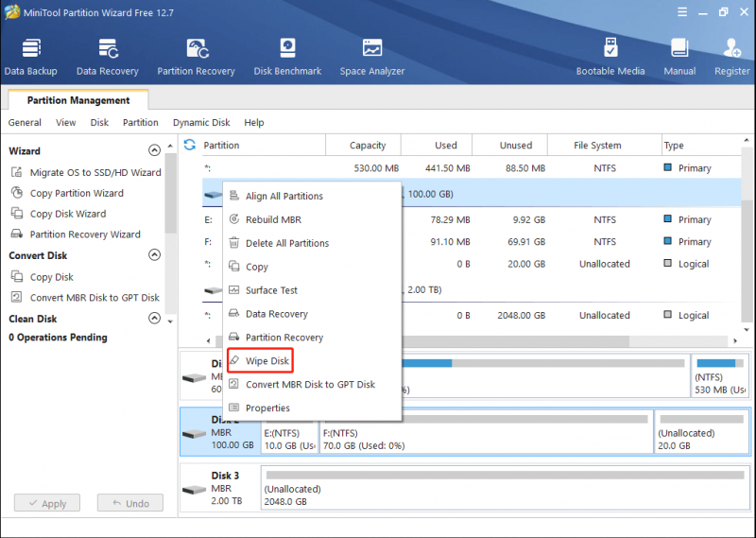Click the refresh icon beside Partition header
Viewport: 756px width, 538px height.
190,145
